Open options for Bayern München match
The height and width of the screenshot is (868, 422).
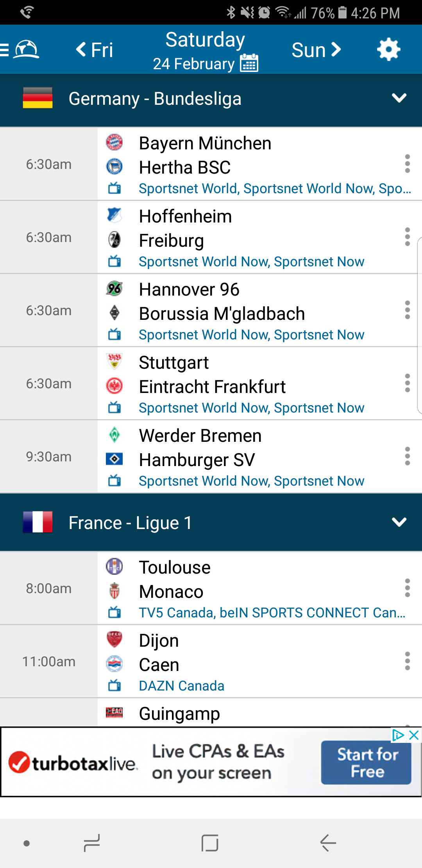407,164
